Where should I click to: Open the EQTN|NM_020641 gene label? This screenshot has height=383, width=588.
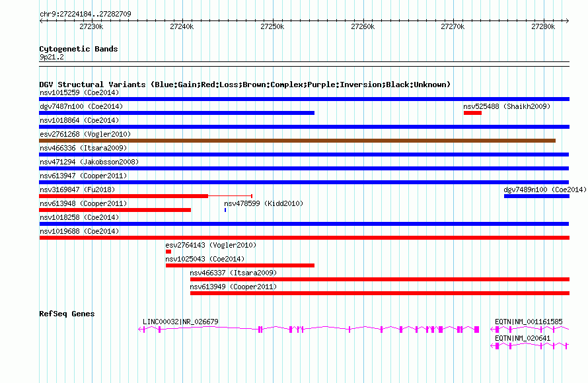pos(523,338)
